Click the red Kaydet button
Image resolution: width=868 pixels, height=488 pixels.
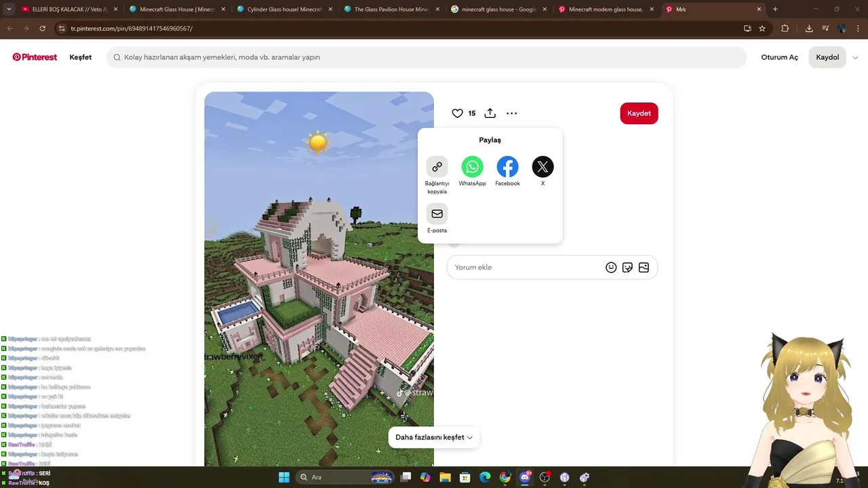pyautogui.click(x=639, y=113)
